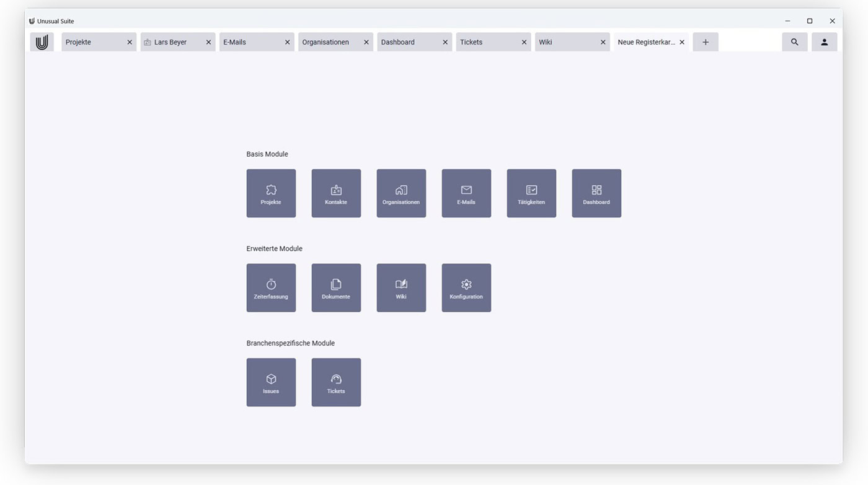Launch the Organisationen module
Viewport: 868px width, 485px height.
[401, 193]
